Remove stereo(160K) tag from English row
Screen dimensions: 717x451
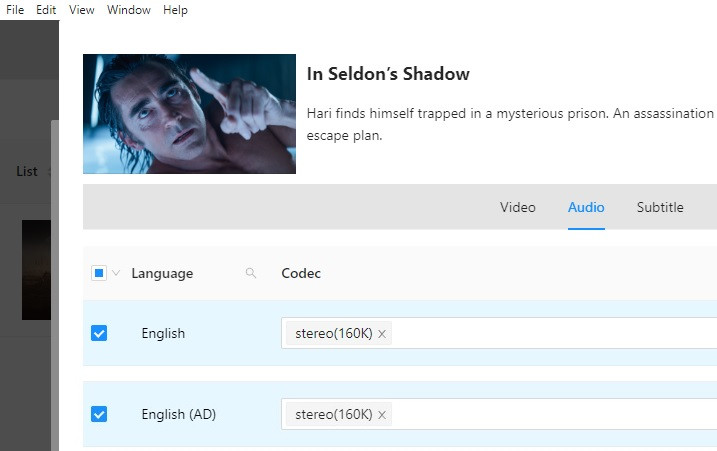[382, 334]
